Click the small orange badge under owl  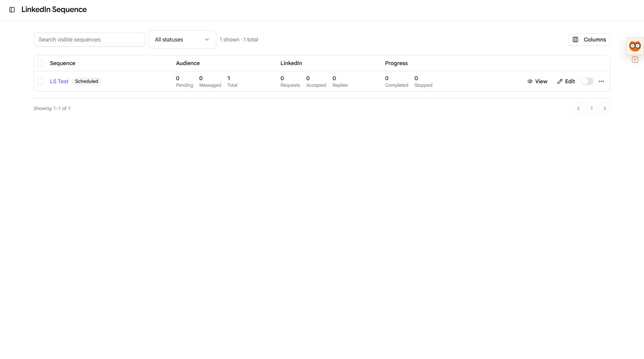(635, 60)
